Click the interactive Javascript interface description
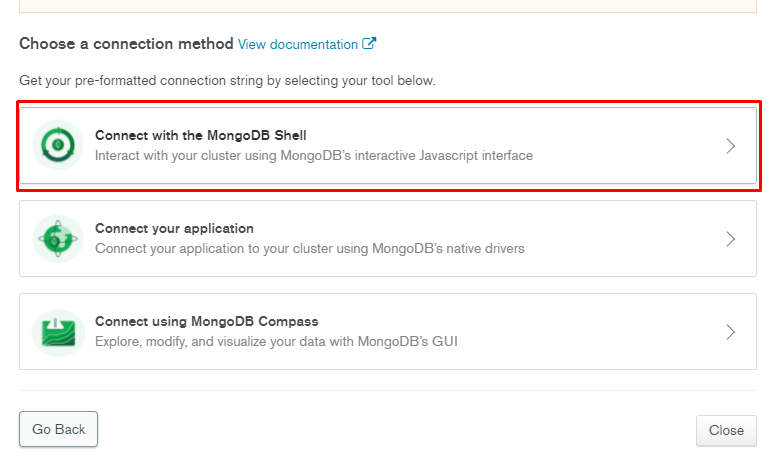Screen dimensions: 770x473 pos(313,156)
